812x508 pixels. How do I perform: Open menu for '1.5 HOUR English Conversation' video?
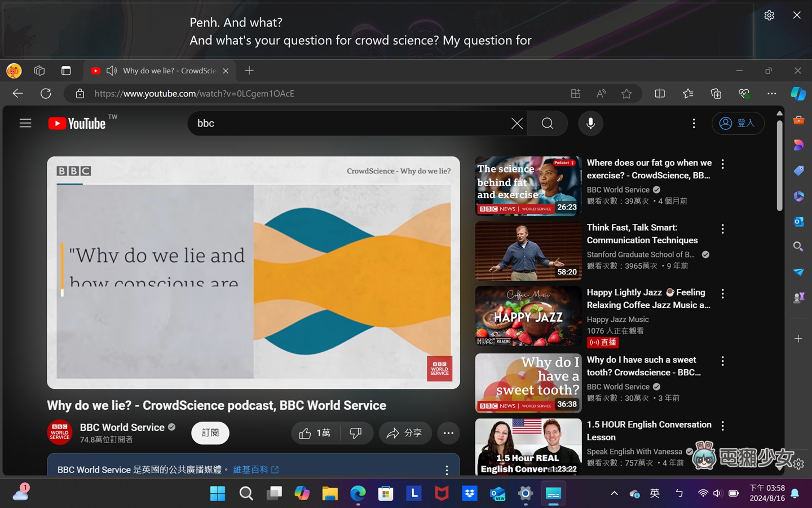click(x=722, y=426)
